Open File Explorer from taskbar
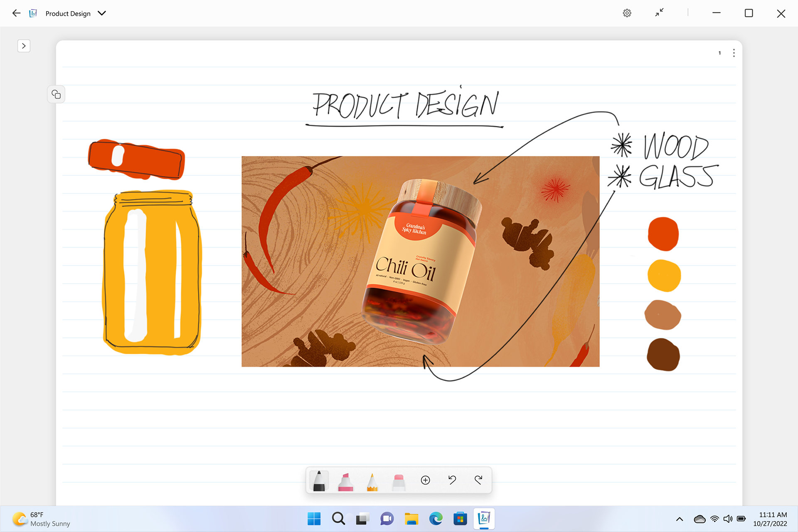Viewport: 798px width, 532px height. 411,519
